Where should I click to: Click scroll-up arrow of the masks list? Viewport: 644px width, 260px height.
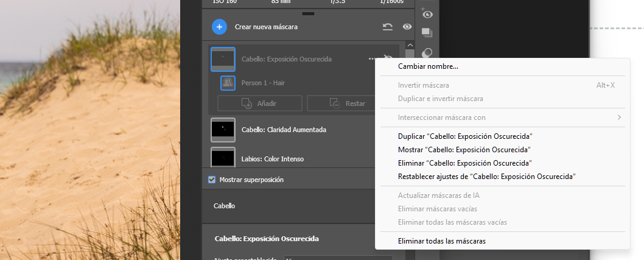[410, 45]
